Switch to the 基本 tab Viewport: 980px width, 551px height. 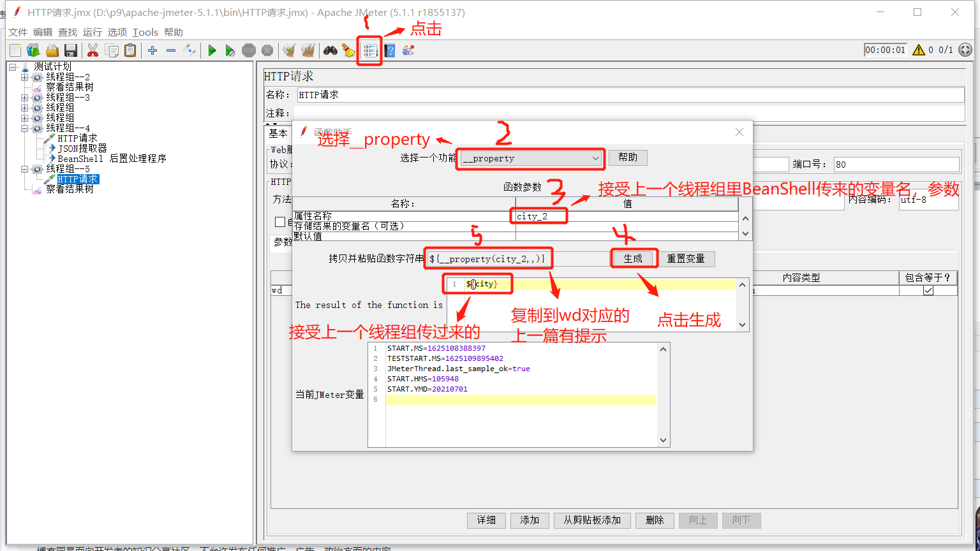click(x=278, y=134)
